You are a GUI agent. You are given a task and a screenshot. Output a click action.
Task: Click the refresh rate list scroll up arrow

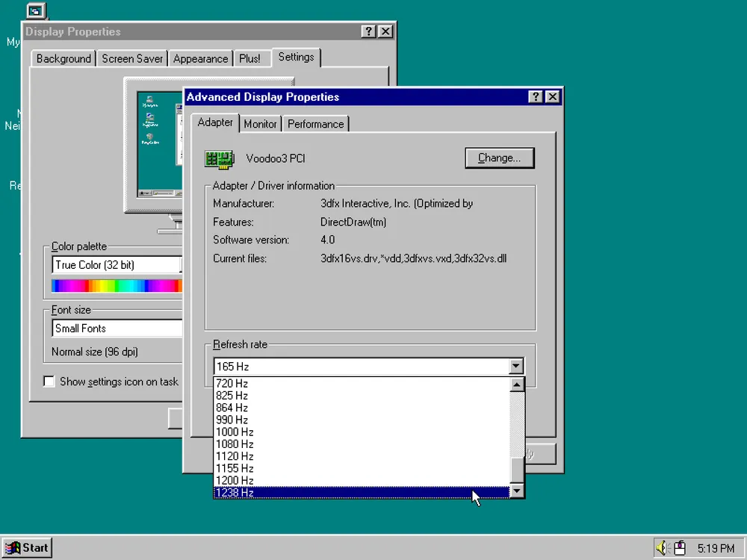click(x=516, y=385)
